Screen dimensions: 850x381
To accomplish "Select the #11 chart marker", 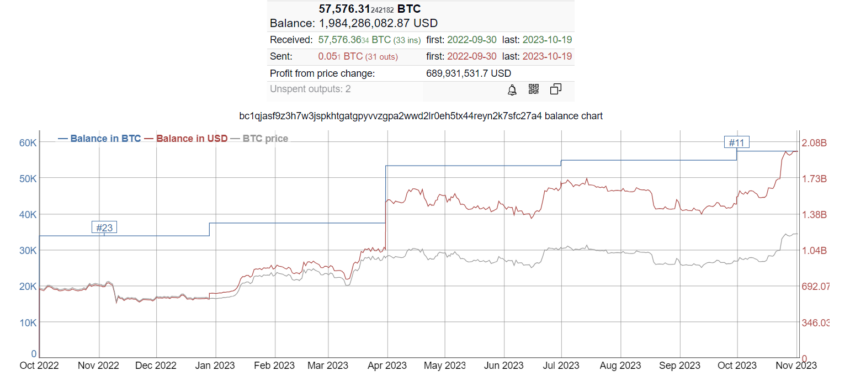I will (737, 142).
